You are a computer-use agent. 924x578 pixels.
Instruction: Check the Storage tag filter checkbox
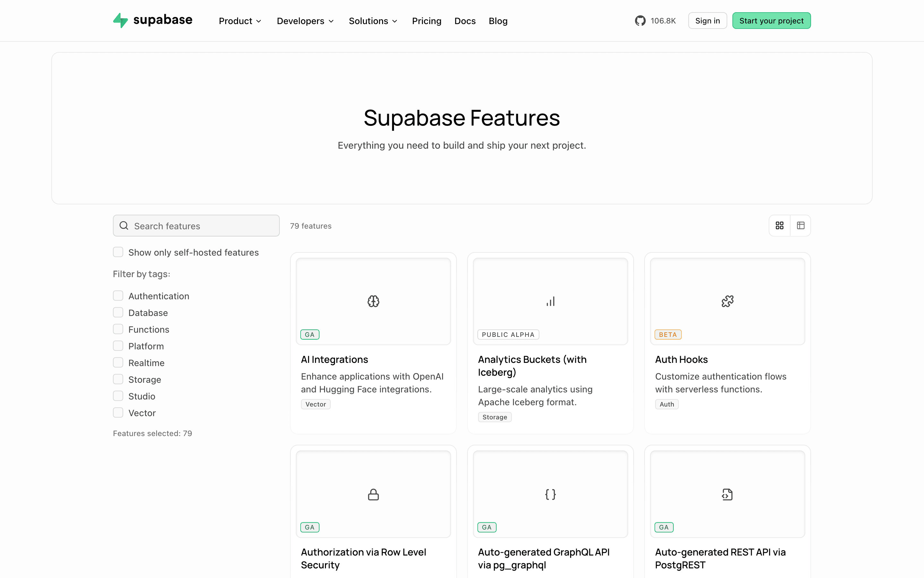[118, 379]
